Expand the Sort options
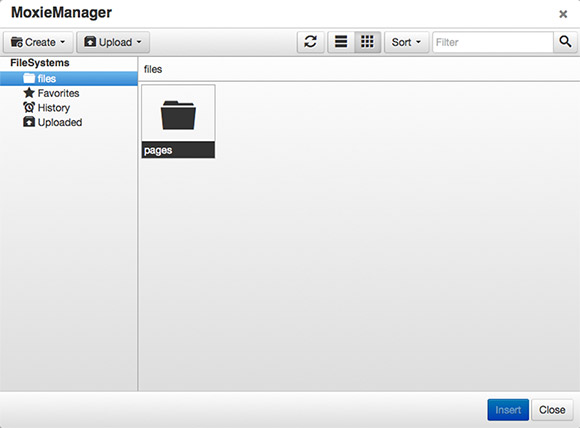The height and width of the screenshot is (428, 580). [406, 42]
